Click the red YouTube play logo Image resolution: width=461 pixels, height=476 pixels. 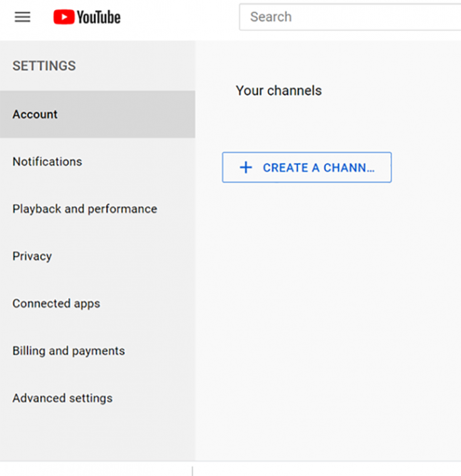[64, 17]
